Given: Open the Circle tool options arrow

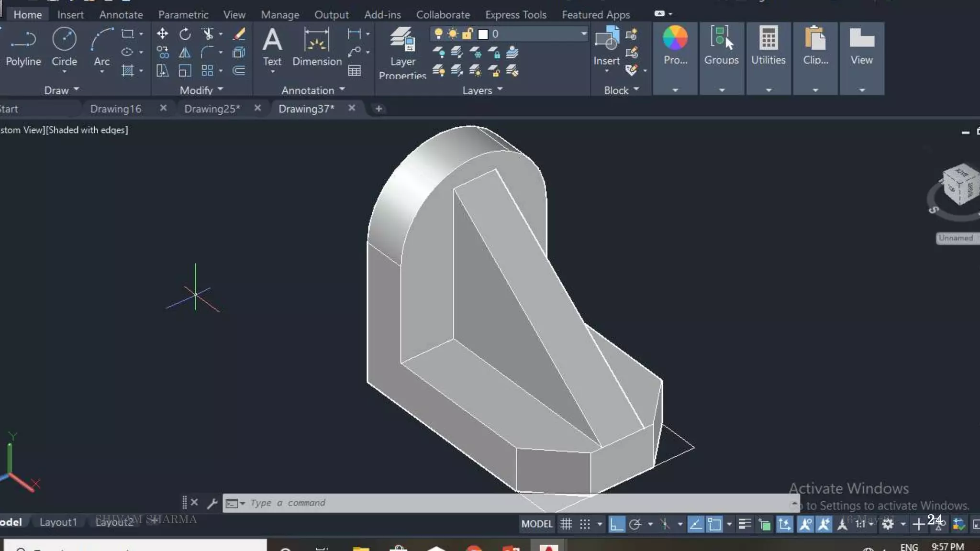Looking at the screenshot, I should coord(64,72).
